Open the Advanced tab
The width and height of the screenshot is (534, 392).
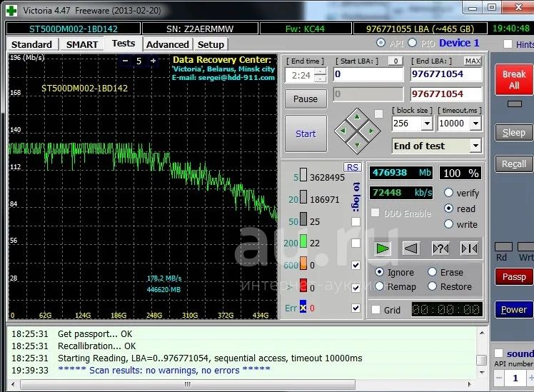pos(167,44)
